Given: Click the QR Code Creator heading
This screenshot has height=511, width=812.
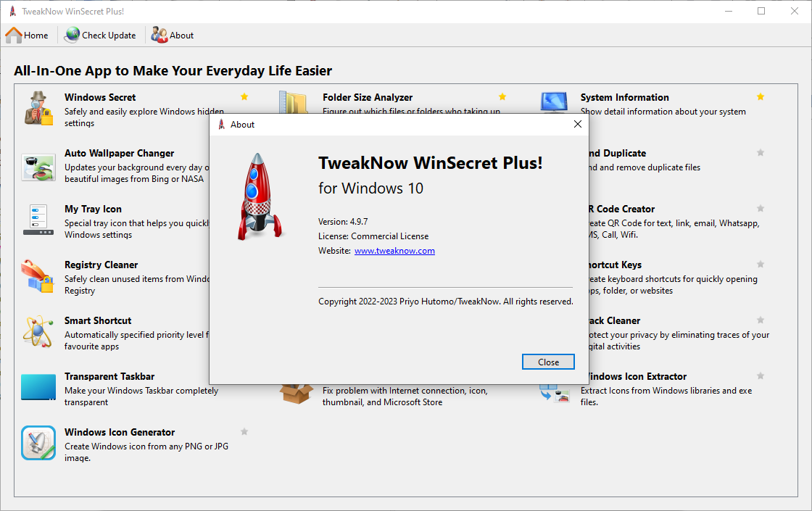Looking at the screenshot, I should (x=622, y=209).
